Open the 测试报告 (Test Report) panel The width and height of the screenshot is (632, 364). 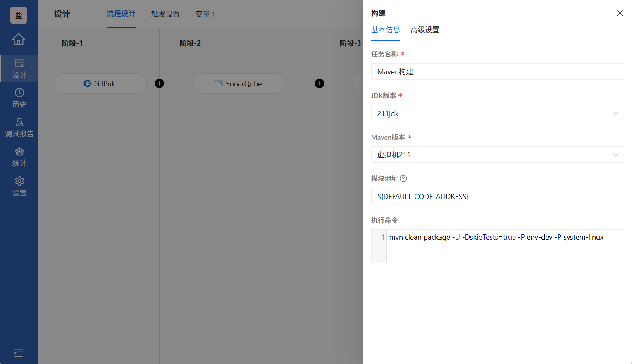click(19, 127)
